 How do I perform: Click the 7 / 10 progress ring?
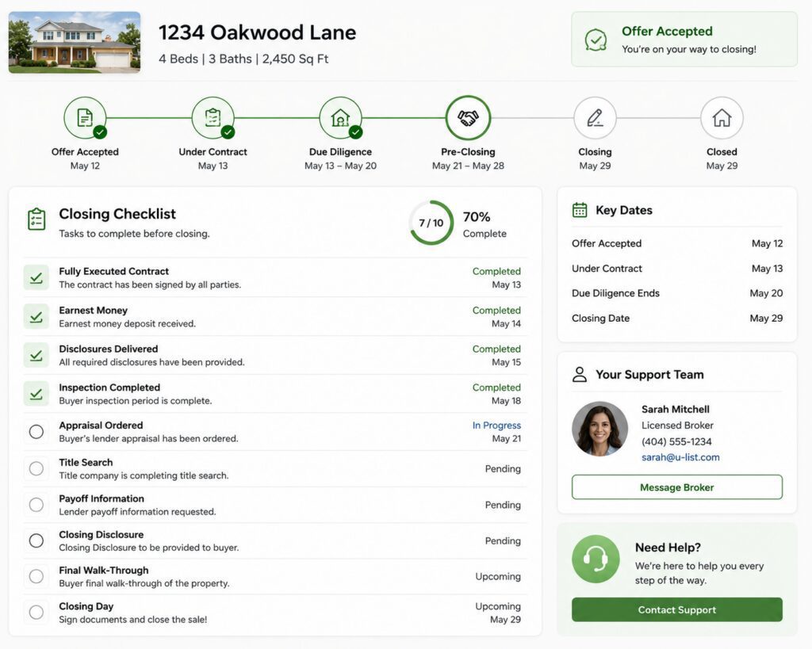pos(431,223)
